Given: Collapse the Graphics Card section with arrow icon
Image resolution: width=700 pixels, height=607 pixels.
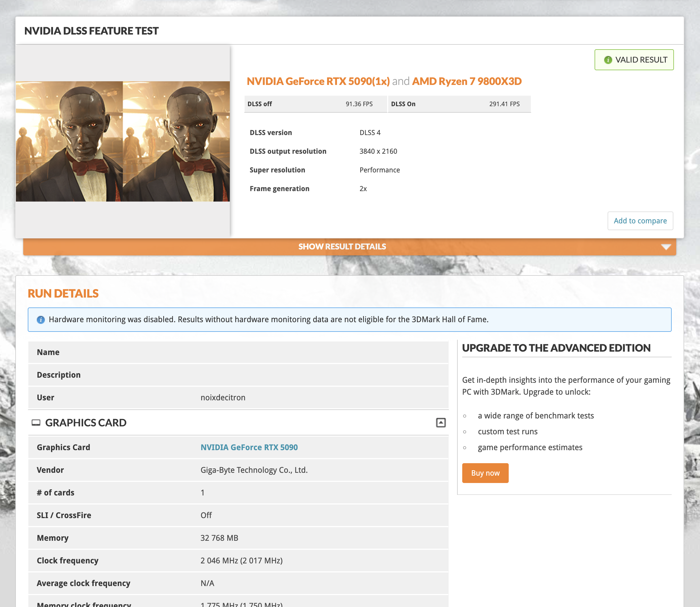Looking at the screenshot, I should (x=440, y=423).
